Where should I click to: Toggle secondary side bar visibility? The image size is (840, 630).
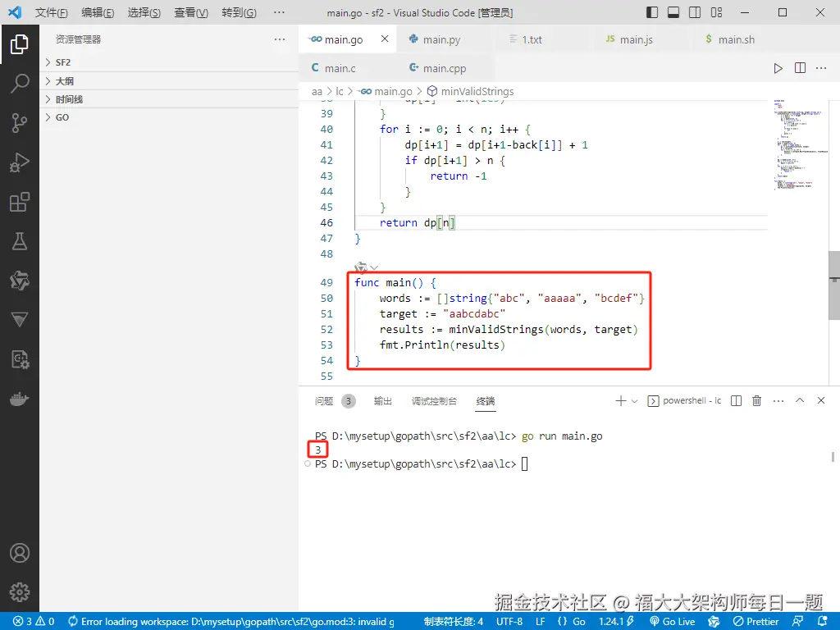tap(695, 12)
